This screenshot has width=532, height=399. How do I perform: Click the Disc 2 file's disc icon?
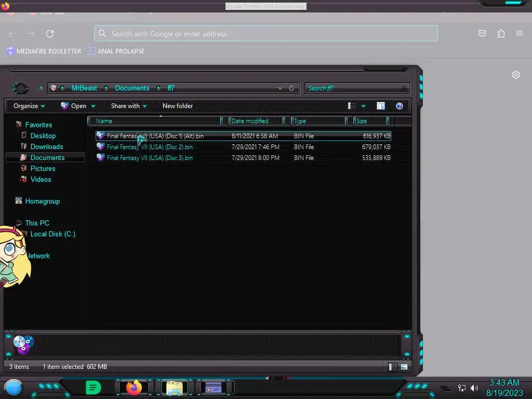[x=100, y=147]
